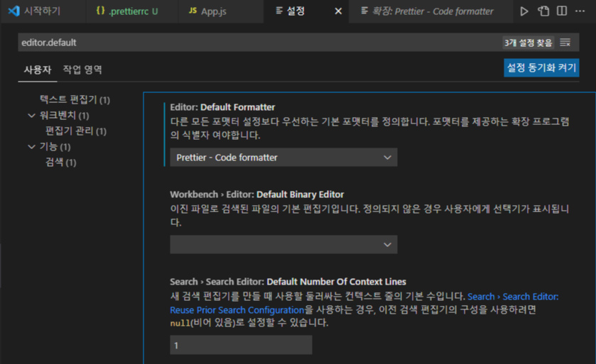Open the 시작하기 tab
596x364 pixels.
pyautogui.click(x=43, y=11)
